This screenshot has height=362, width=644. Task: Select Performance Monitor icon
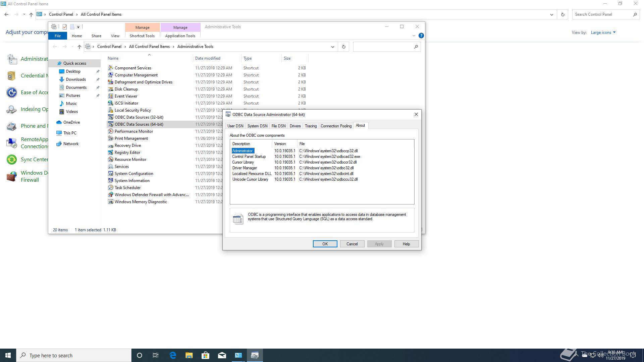coord(110,131)
